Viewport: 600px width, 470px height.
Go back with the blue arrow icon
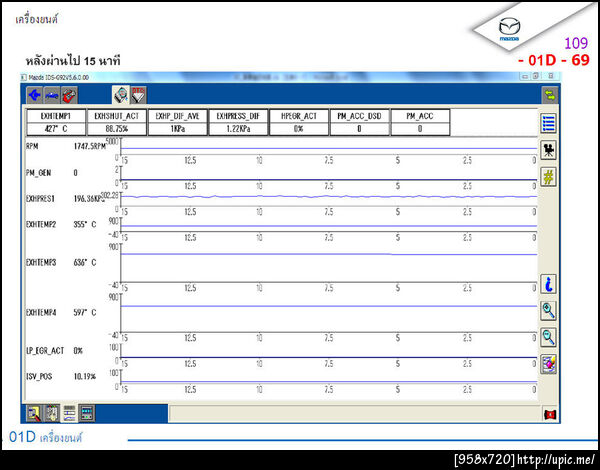[x=35, y=95]
